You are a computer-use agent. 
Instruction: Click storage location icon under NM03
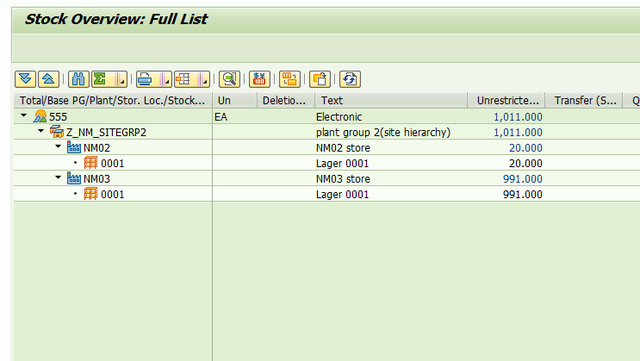click(91, 194)
